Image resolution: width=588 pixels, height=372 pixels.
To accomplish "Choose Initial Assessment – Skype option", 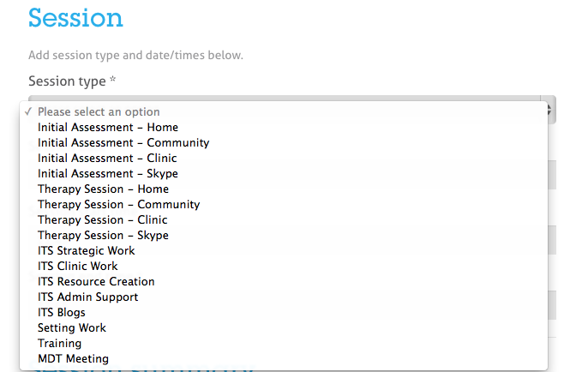I will tap(108, 174).
